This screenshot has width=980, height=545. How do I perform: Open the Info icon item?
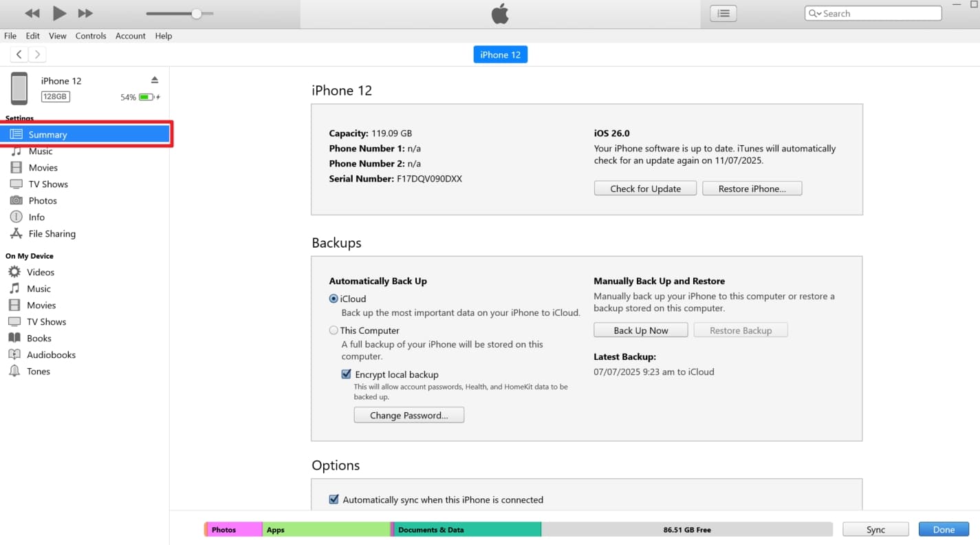[x=16, y=217]
